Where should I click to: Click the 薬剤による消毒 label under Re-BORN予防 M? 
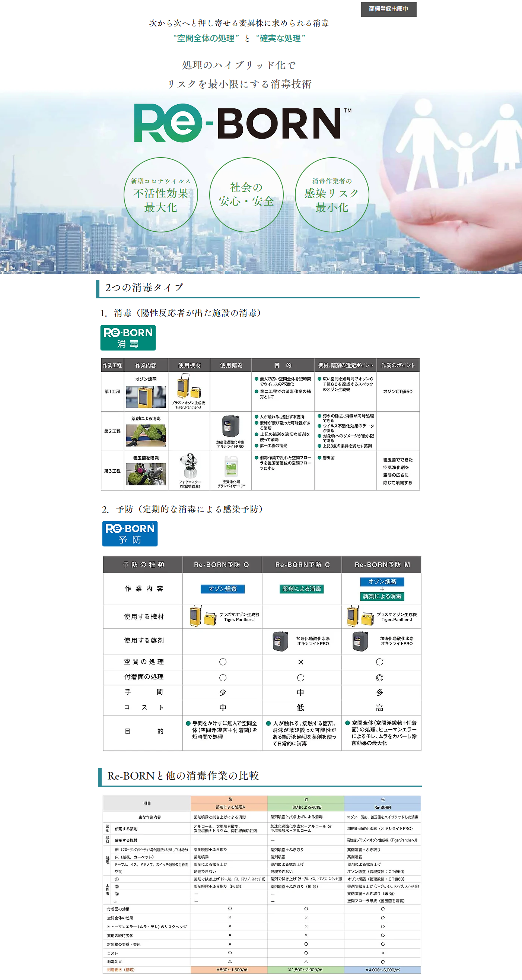tap(382, 596)
